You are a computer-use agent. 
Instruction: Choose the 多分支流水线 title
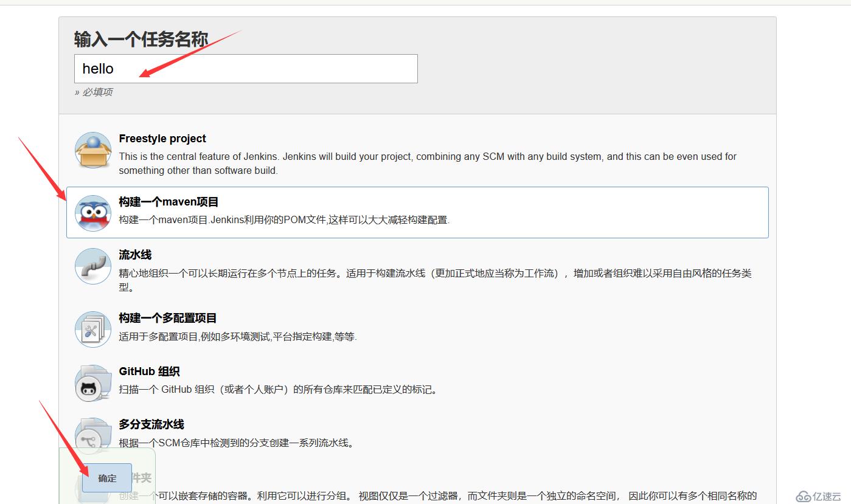[x=151, y=424]
